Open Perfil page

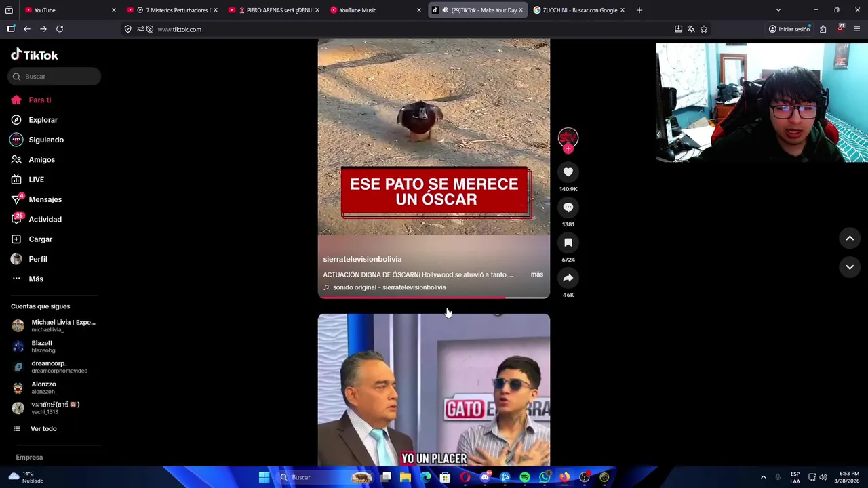click(28, 259)
